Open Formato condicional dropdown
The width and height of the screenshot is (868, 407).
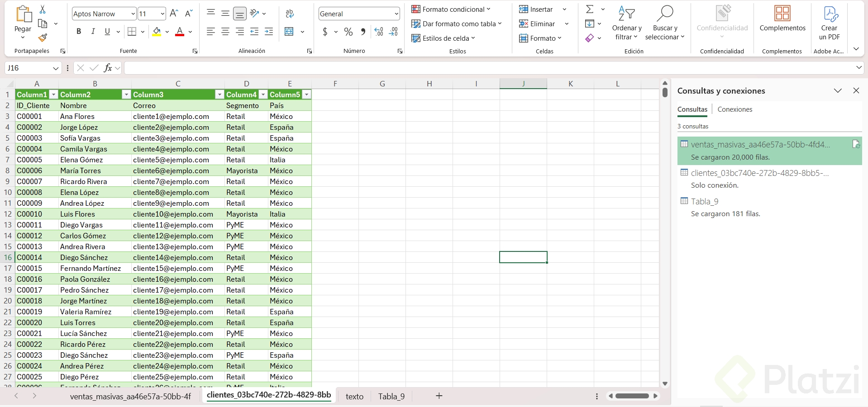coord(451,9)
